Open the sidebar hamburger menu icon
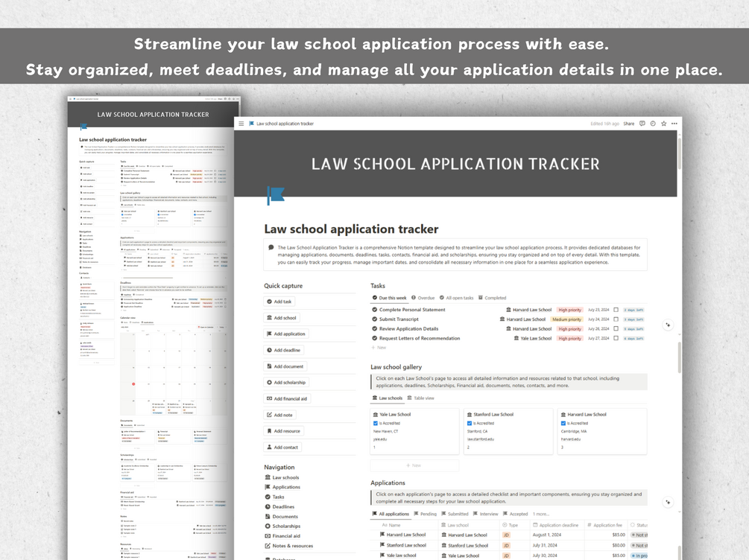749x560 pixels. pos(241,124)
